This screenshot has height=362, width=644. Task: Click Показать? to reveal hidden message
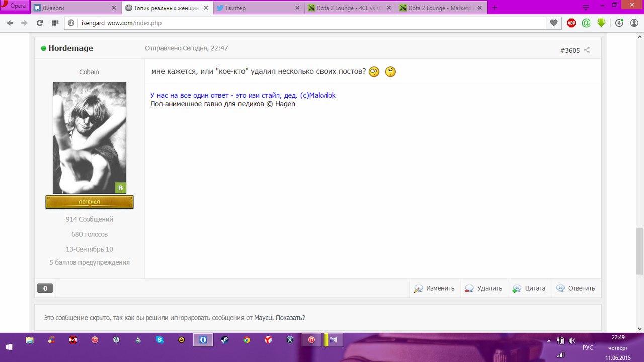(290, 318)
